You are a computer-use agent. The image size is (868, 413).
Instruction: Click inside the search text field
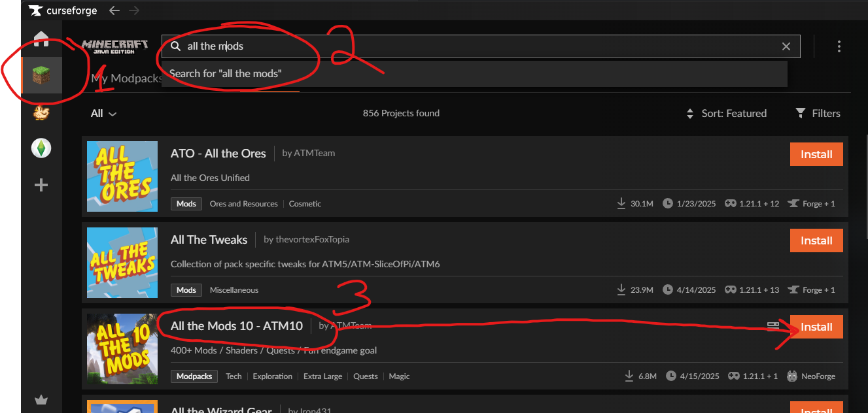pyautogui.click(x=458, y=46)
